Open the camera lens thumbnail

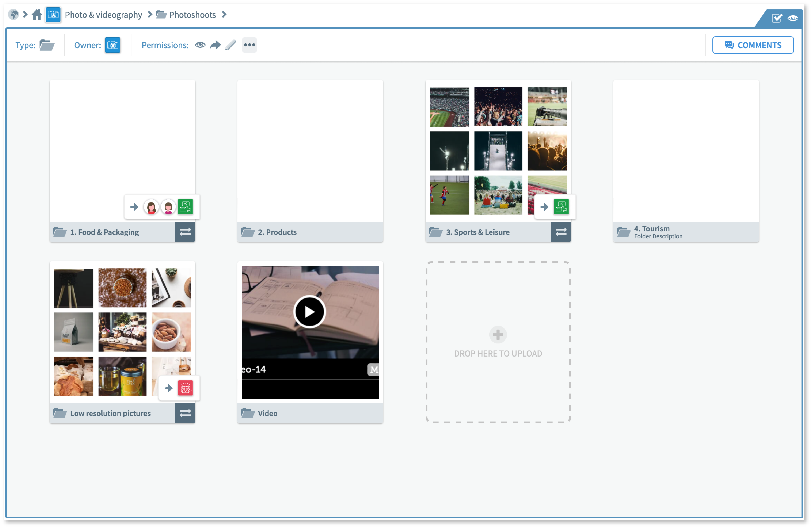pos(547,106)
